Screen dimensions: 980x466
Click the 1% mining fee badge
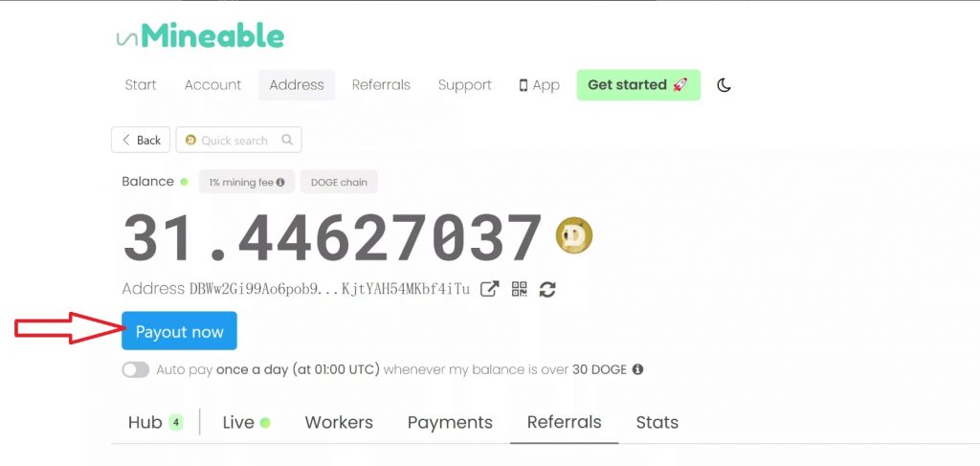tap(247, 182)
